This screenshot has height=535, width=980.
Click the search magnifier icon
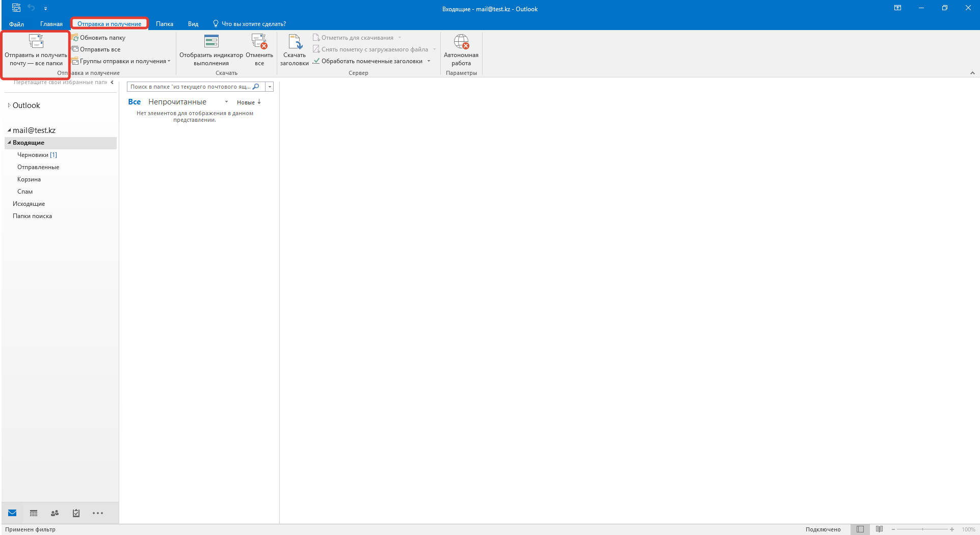coord(256,87)
